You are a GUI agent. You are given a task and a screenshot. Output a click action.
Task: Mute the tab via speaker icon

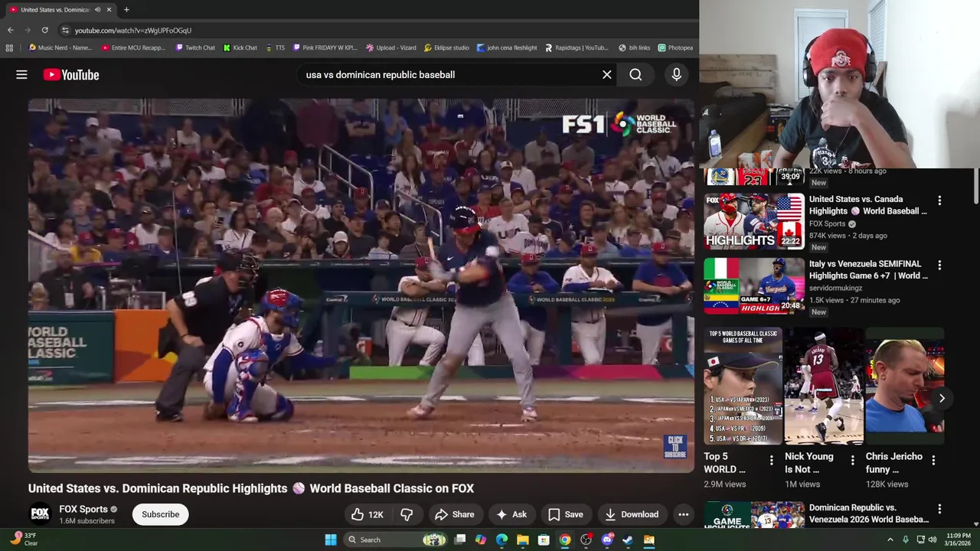click(97, 10)
